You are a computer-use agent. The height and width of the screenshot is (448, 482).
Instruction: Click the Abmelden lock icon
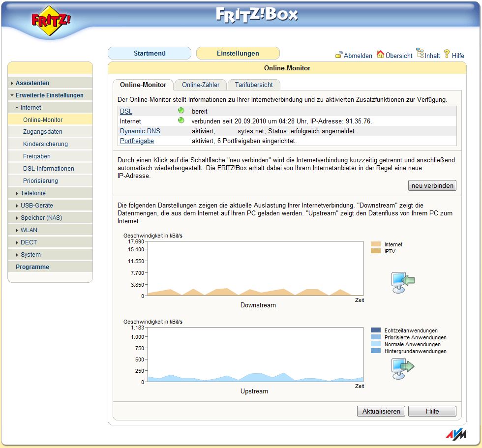339,55
